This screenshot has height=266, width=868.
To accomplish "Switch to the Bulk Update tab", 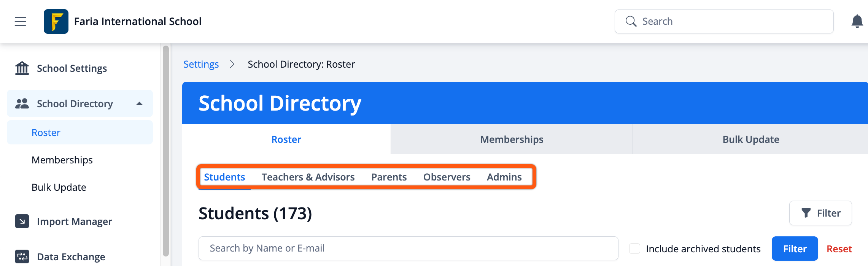I will point(750,139).
